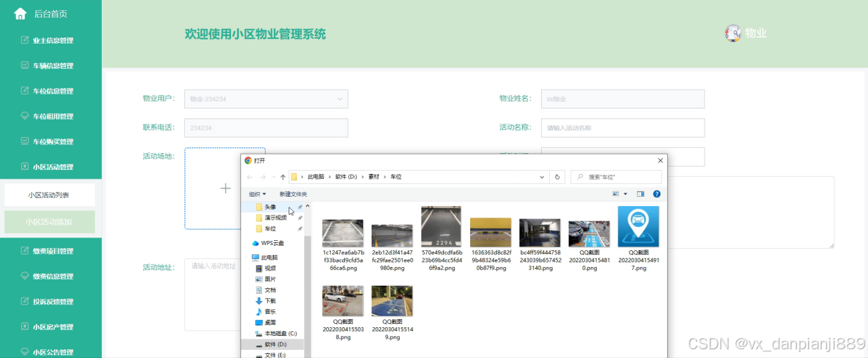Screen dimensions: 868x358
Task: Click the icon before 业主信息管理
Action: [x=25, y=40]
